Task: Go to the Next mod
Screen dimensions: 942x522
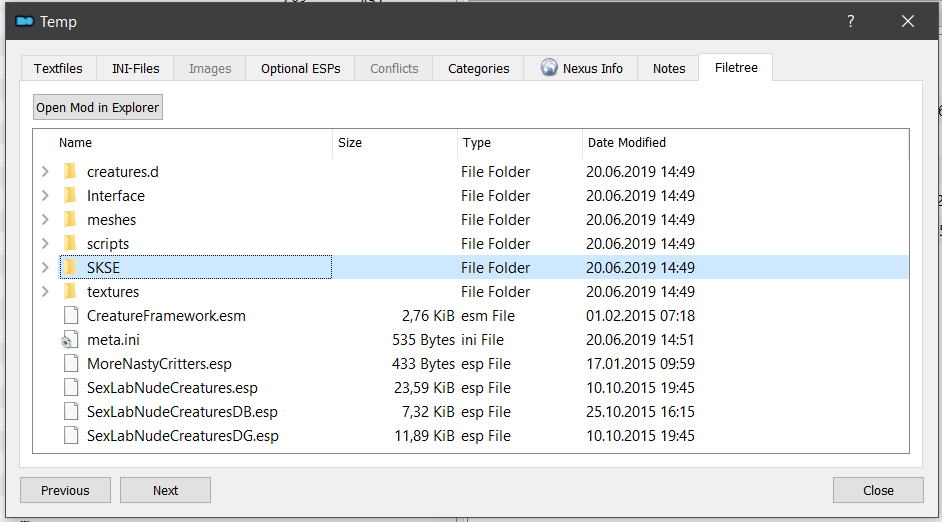Action: tap(165, 490)
